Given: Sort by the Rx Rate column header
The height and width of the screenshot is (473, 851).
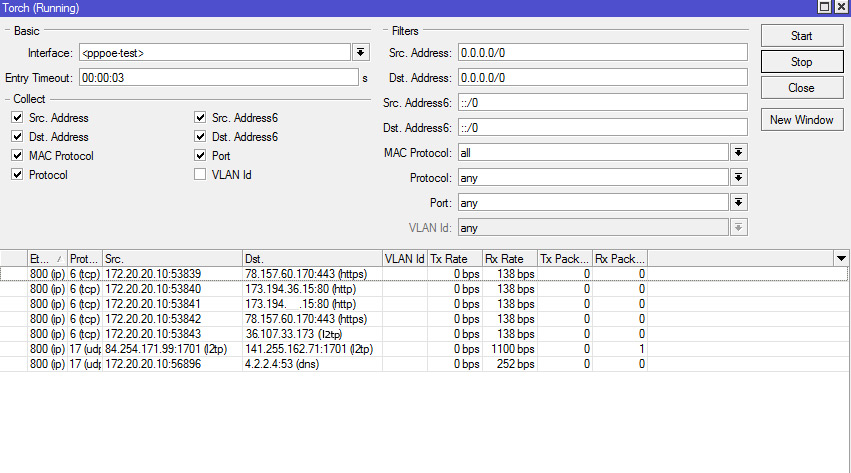Looking at the screenshot, I should [510, 259].
